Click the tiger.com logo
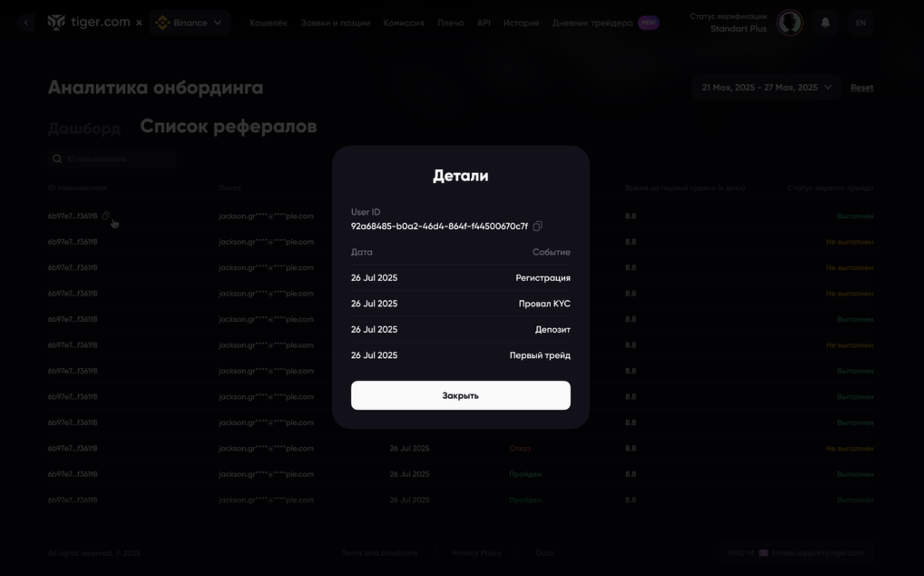Screen dimensions: 924x576 pos(88,23)
